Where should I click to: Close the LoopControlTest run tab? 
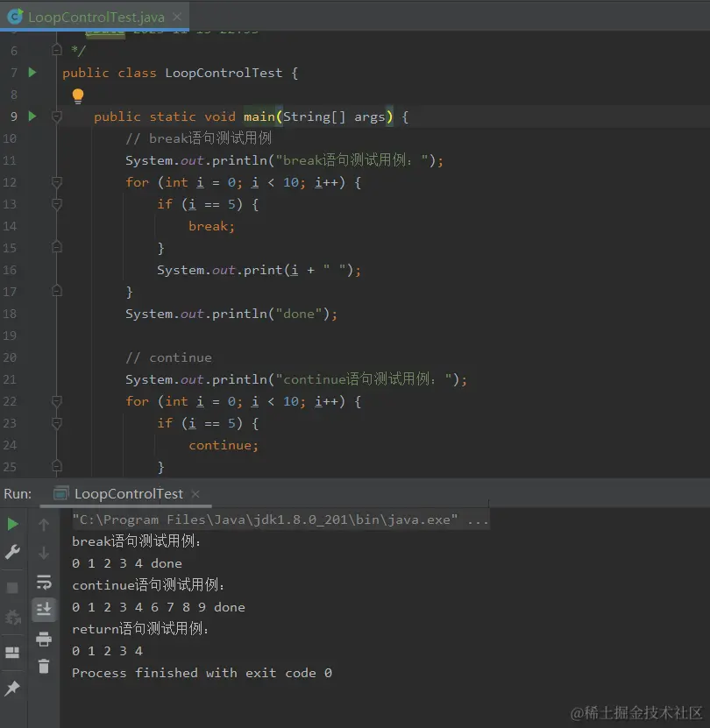coord(195,494)
